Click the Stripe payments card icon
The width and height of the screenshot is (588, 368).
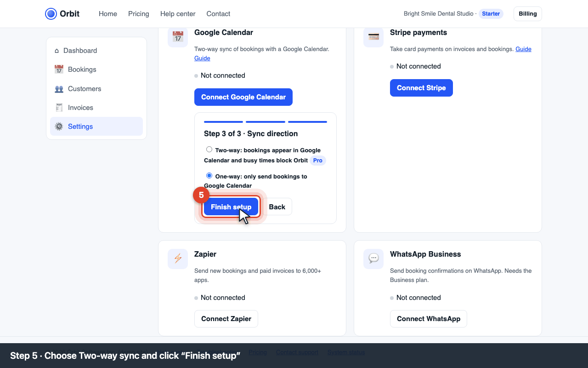(373, 37)
